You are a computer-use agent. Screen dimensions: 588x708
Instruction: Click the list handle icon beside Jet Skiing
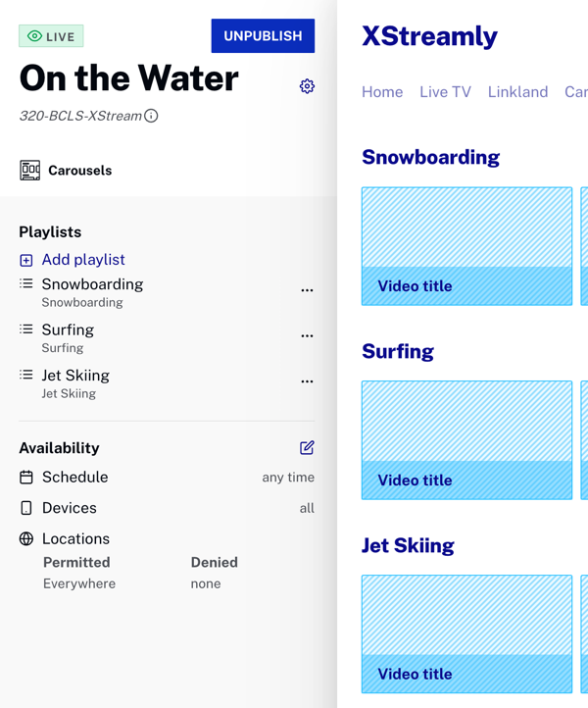pos(26,375)
